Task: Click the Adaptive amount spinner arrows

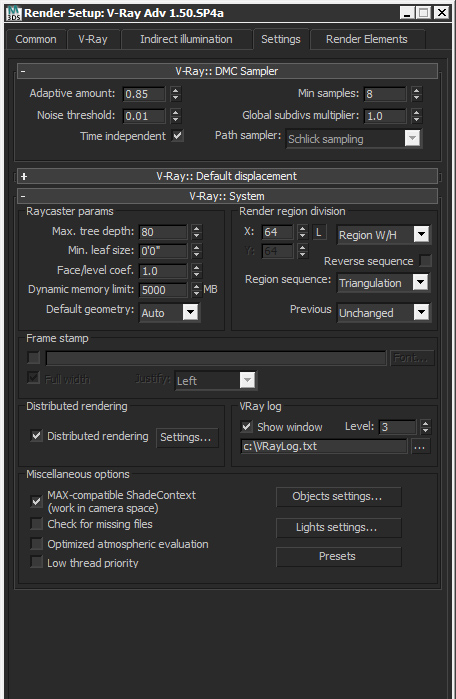Action: click(x=176, y=94)
